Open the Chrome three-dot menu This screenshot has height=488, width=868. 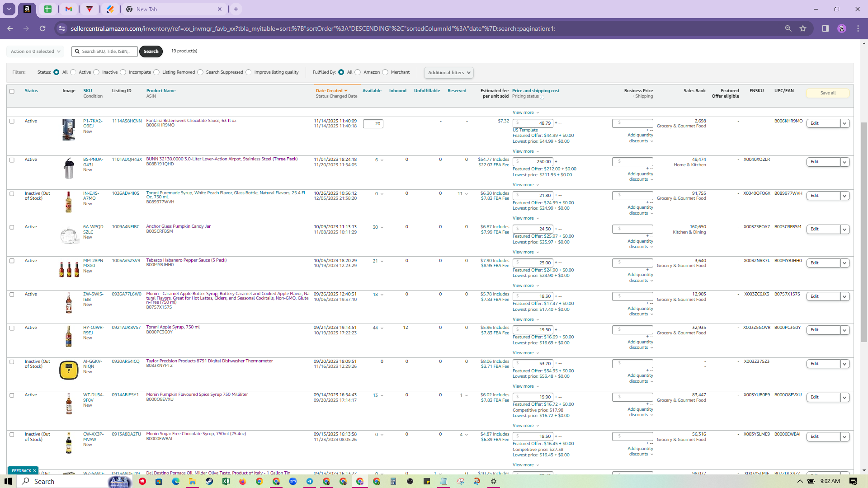(x=858, y=28)
